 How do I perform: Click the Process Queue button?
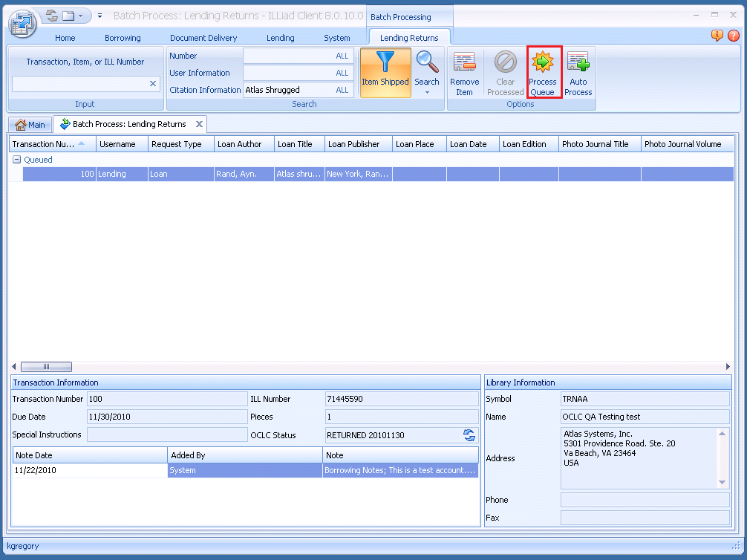tap(543, 72)
